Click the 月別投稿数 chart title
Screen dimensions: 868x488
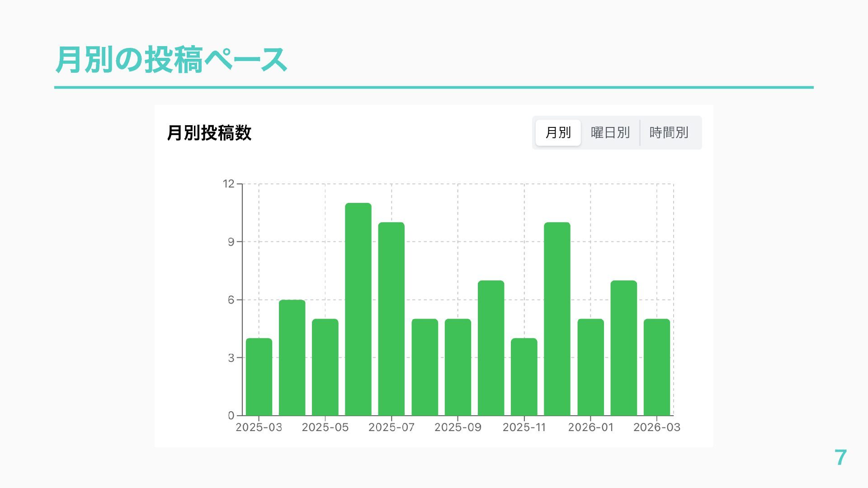209,133
